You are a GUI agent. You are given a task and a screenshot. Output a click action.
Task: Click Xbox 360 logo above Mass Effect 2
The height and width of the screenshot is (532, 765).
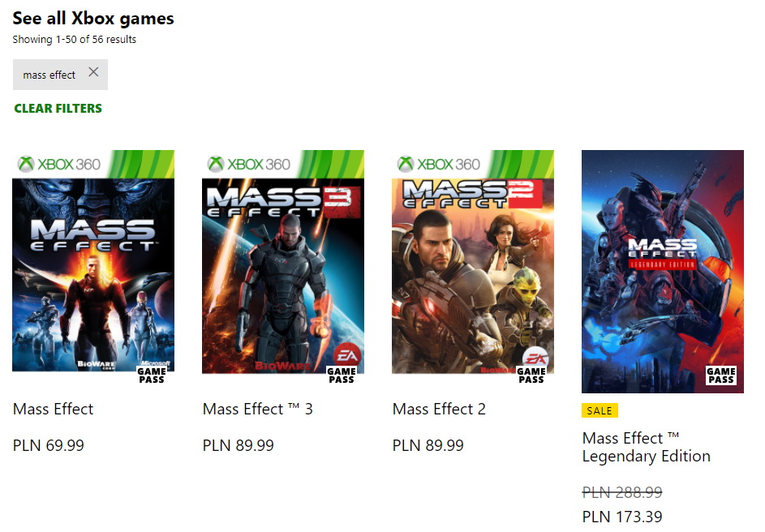point(439,164)
